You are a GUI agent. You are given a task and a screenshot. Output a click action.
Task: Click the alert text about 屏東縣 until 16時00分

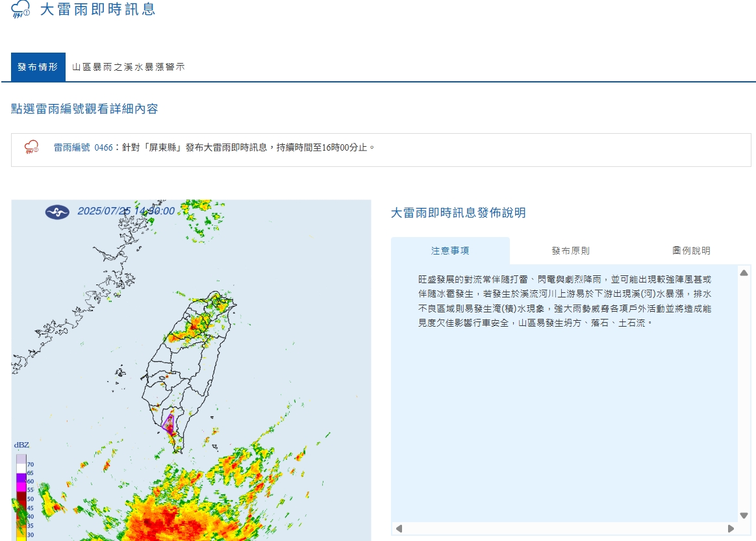248,147
